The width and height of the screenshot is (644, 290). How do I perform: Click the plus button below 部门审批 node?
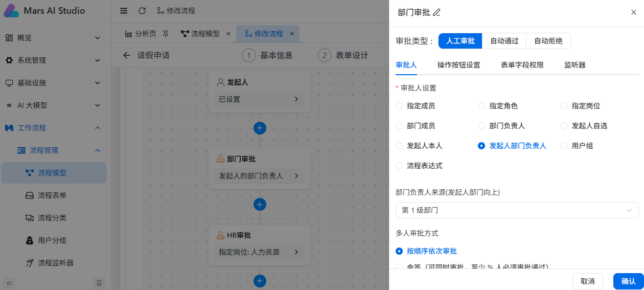(x=260, y=205)
